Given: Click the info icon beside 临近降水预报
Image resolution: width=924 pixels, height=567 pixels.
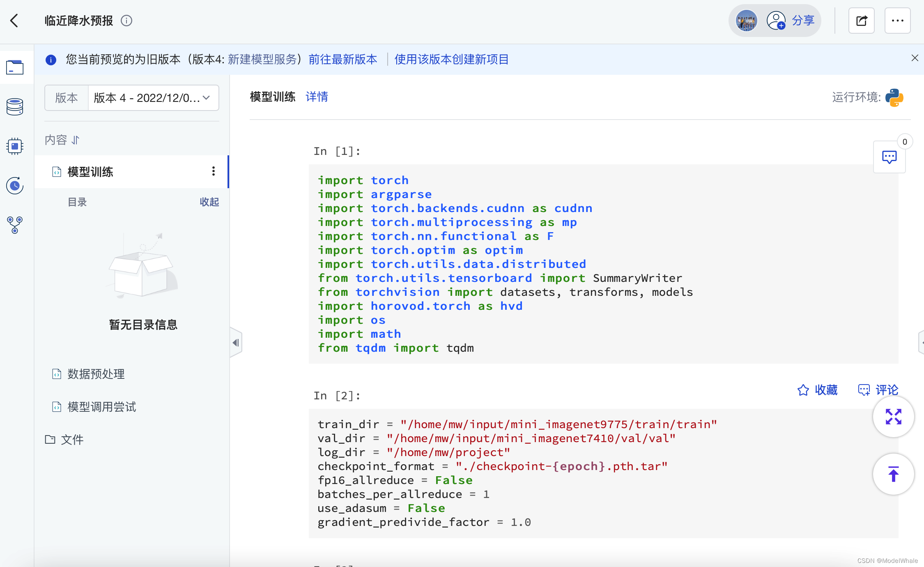Looking at the screenshot, I should tap(126, 21).
